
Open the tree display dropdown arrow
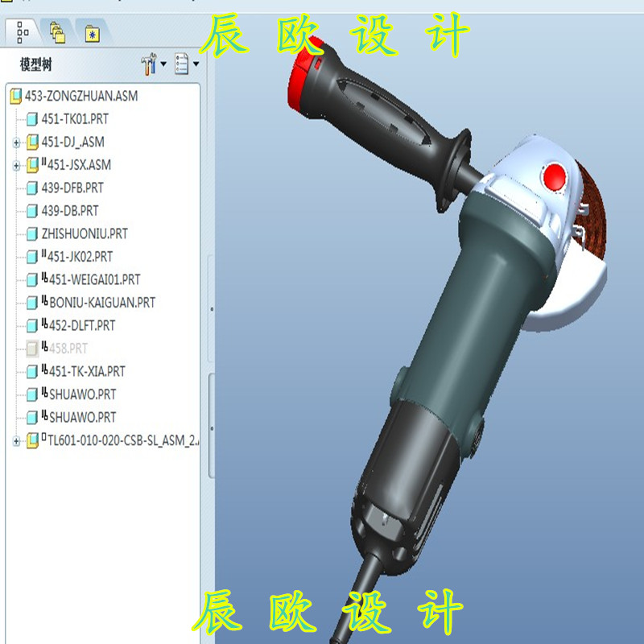[196, 64]
